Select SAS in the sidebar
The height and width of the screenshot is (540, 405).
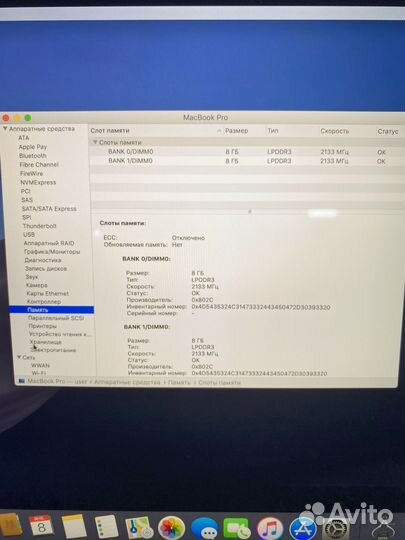pos(27,200)
